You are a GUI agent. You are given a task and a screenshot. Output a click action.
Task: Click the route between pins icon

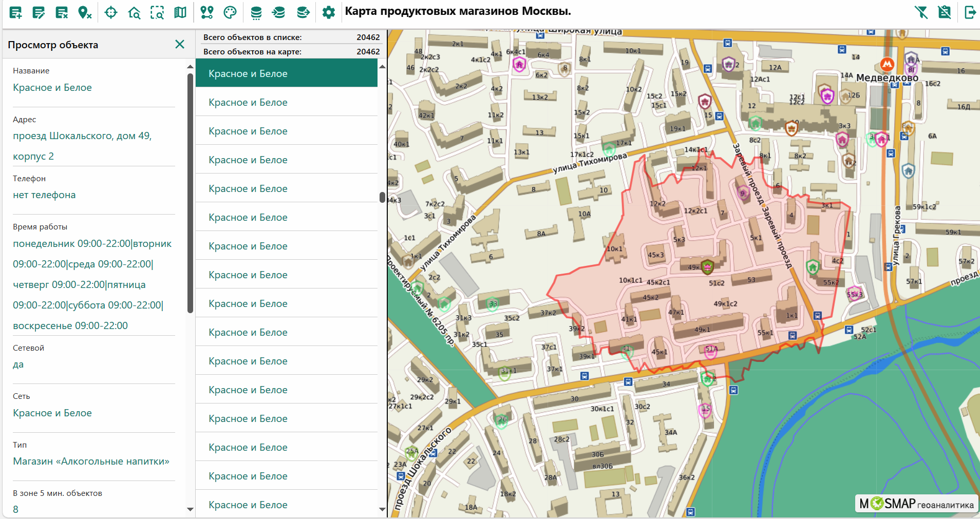pyautogui.click(x=207, y=13)
